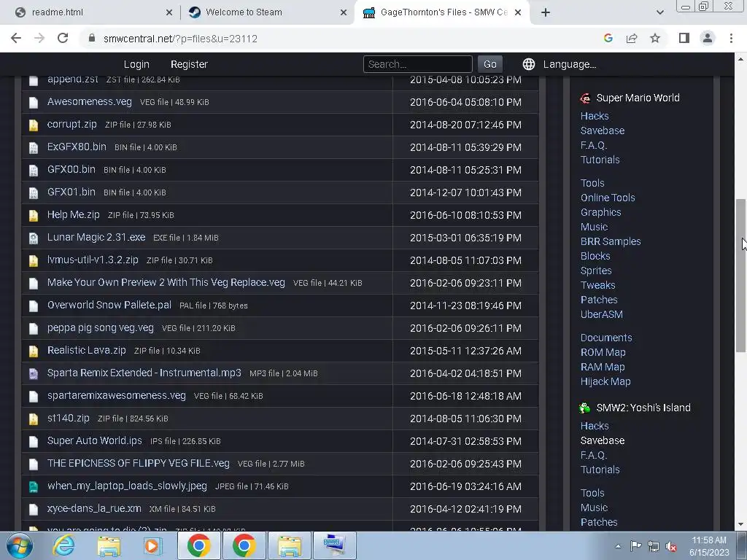Click the zip icon beside Realistic Lava.zip
This screenshot has height=560, width=747.
click(34, 351)
